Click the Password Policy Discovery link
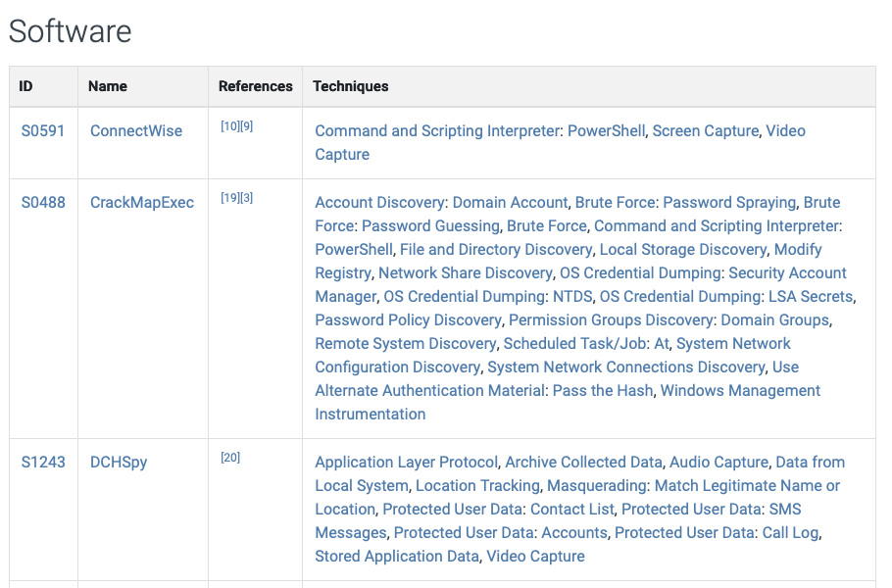892x588 pixels. [x=408, y=319]
